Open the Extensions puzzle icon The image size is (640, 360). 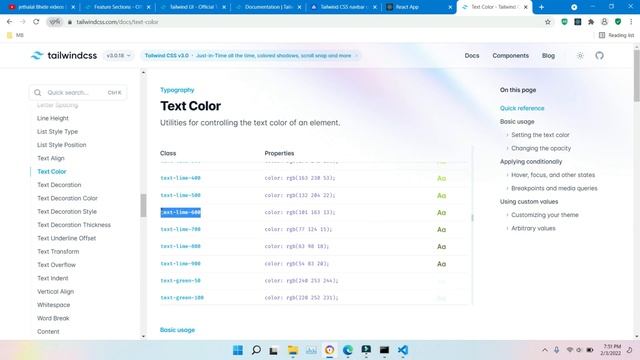click(591, 22)
